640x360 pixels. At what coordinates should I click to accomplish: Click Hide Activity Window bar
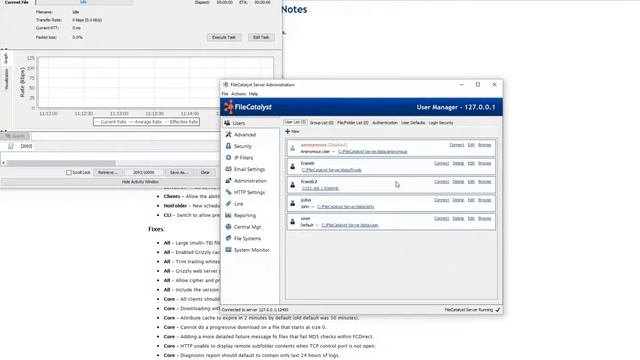[140, 182]
